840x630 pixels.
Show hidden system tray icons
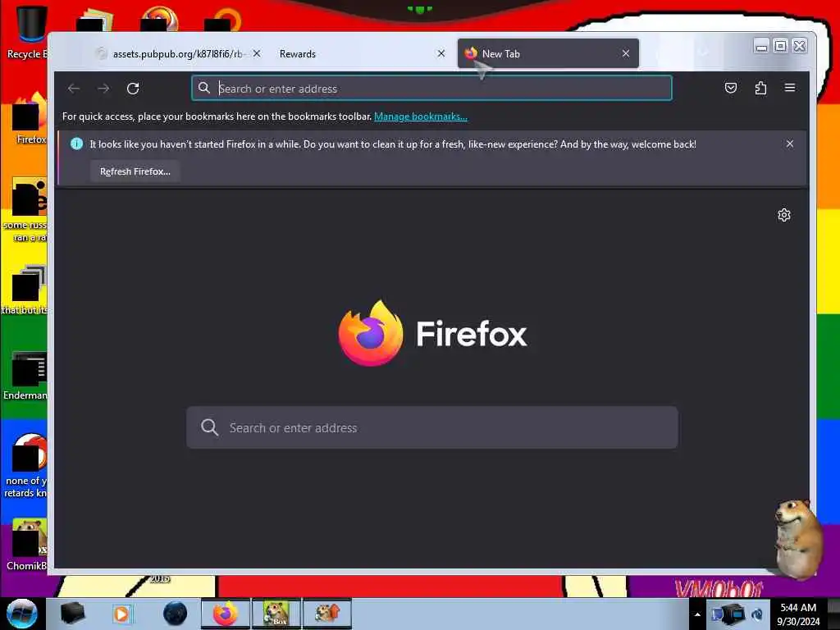(697, 614)
